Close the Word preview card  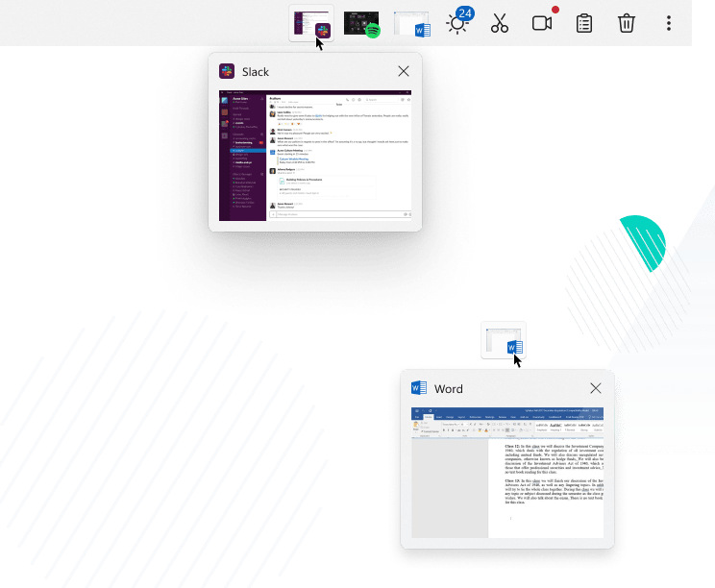click(x=596, y=388)
